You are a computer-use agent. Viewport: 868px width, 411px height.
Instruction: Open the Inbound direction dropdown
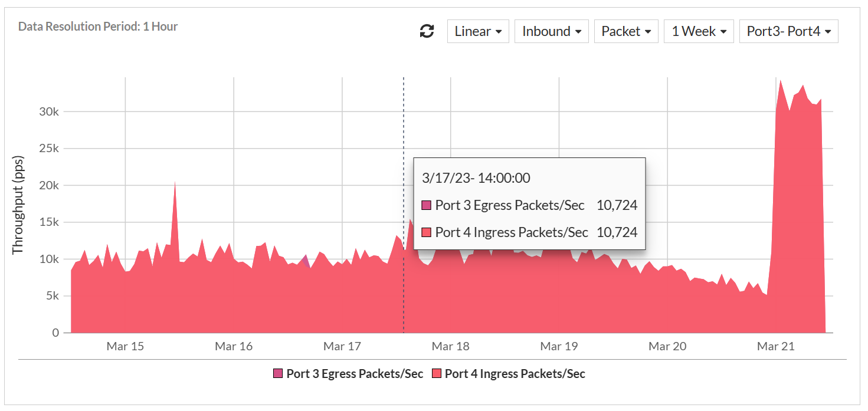[551, 31]
